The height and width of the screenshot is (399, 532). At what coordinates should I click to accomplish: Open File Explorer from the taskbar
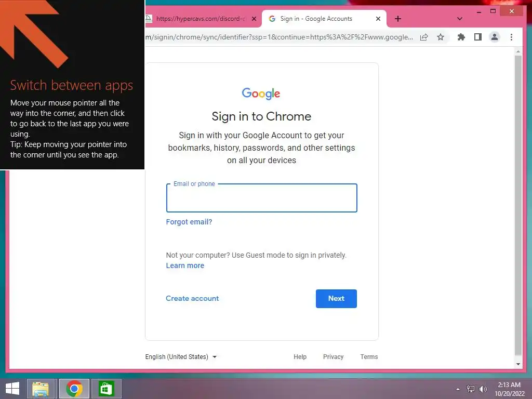click(x=41, y=389)
